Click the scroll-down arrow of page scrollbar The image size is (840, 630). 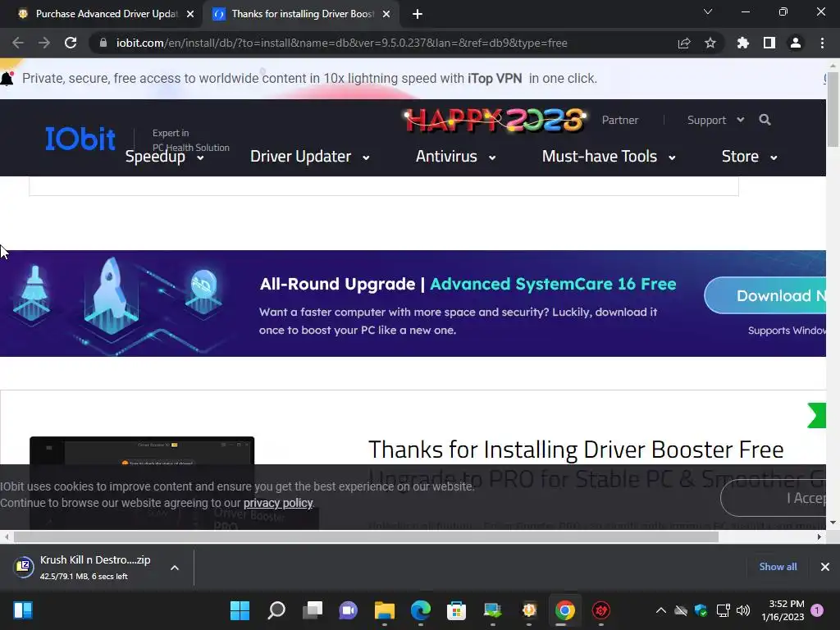coord(833,523)
